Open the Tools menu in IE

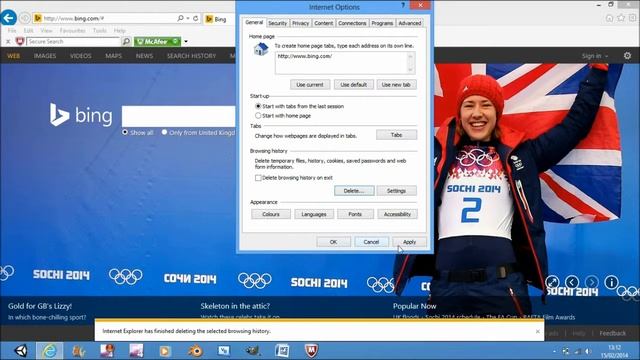coord(100,31)
